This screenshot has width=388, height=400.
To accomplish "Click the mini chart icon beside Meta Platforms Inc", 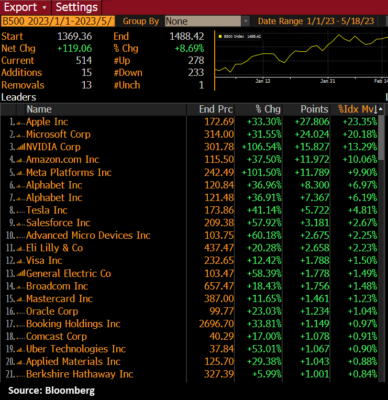I will tap(21, 174).
